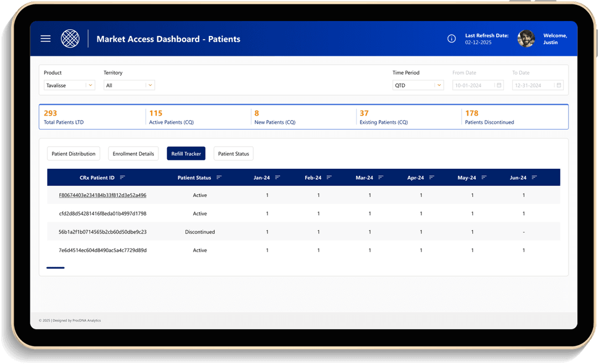This screenshot has height=364, width=598.
Task: Expand the Product dropdown showing Tavalisse
Action: click(90, 85)
